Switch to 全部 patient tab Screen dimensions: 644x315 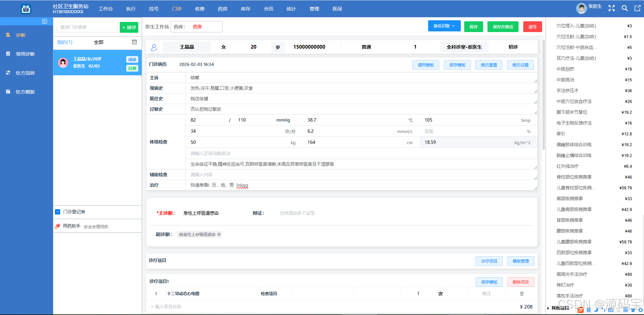(x=99, y=42)
